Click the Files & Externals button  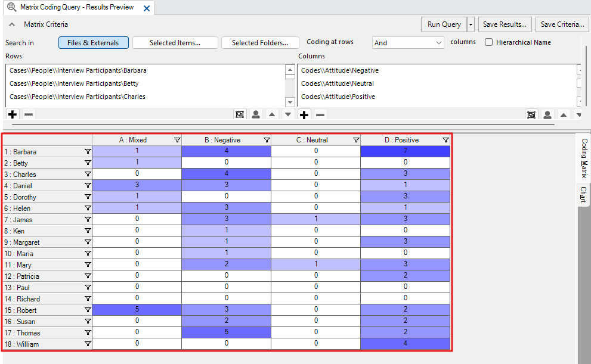click(94, 42)
